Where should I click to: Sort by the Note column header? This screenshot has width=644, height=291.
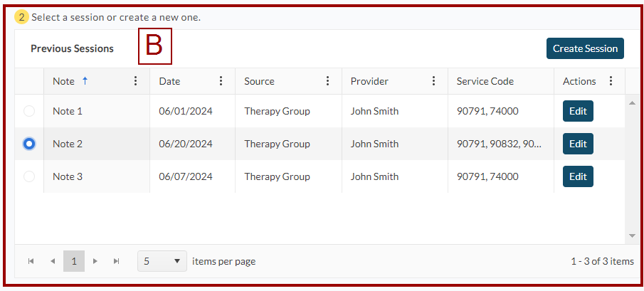[x=64, y=81]
